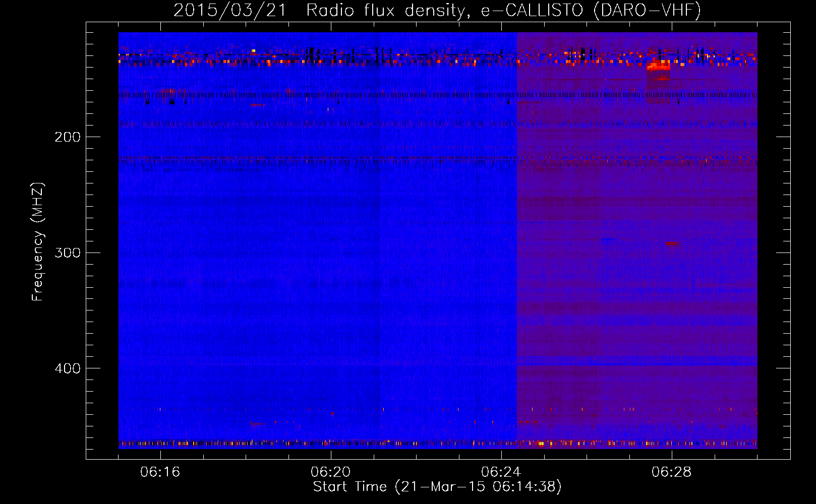Click the 400 frequency tick label
The image size is (816, 504).
(x=68, y=368)
